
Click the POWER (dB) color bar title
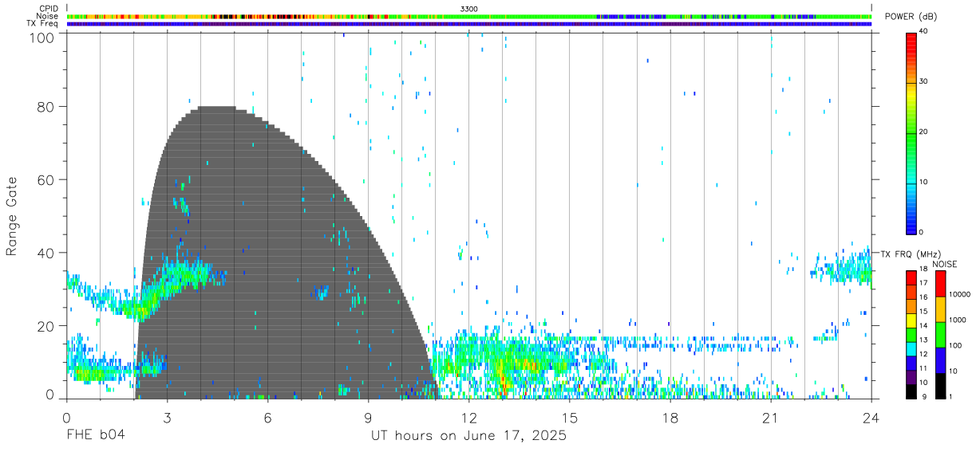(911, 17)
